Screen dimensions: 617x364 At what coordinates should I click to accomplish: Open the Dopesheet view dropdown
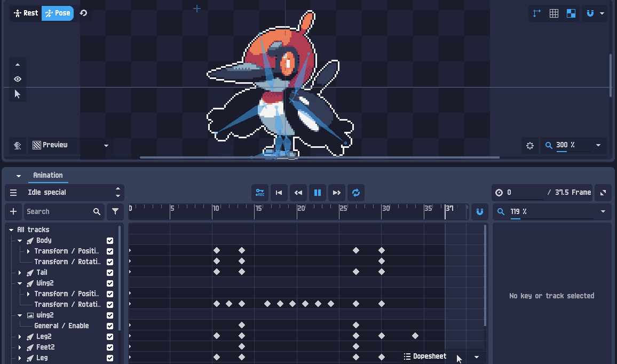[x=477, y=357]
